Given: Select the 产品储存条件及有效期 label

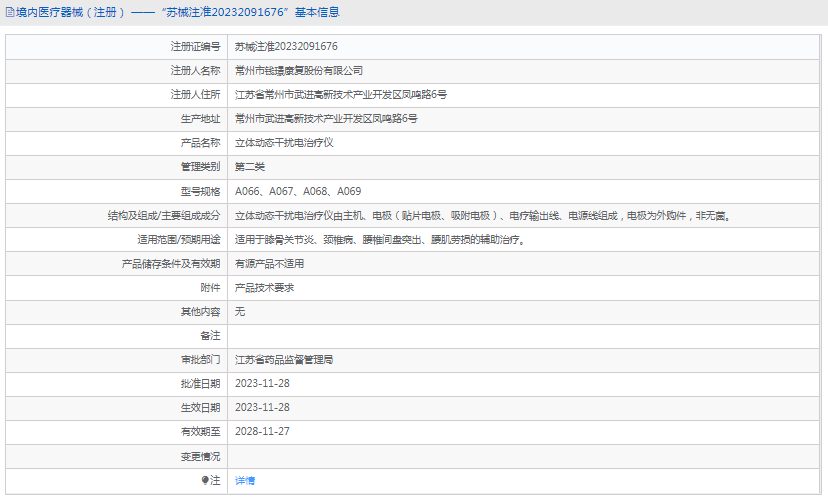Looking at the screenshot, I should [171, 263].
